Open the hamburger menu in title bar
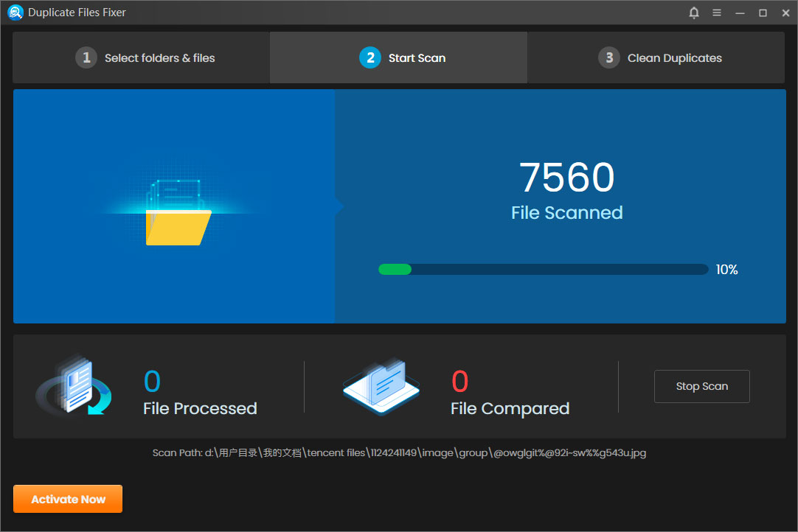The image size is (798, 532). [717, 13]
